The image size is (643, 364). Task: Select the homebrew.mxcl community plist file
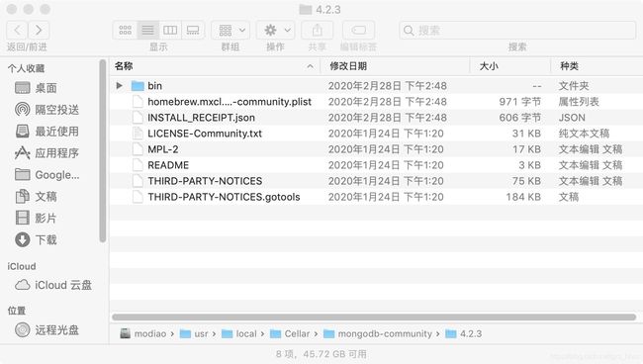377,102
